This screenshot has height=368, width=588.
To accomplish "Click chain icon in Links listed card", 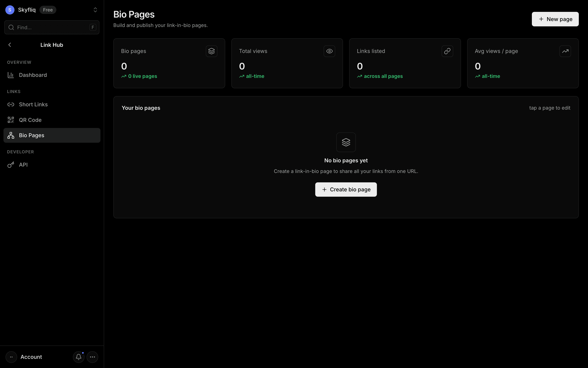I will click(447, 51).
